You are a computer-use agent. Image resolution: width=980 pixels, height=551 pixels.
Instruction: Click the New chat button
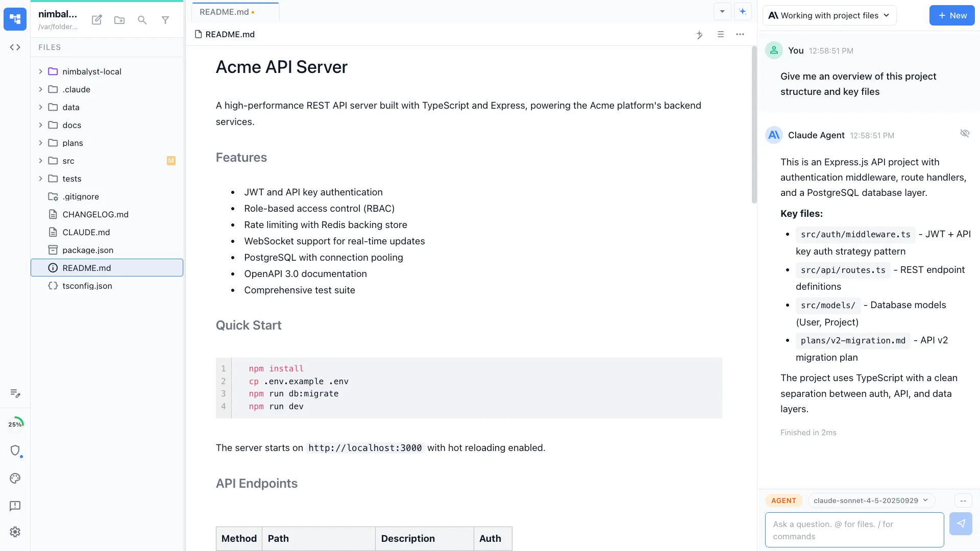951,15
